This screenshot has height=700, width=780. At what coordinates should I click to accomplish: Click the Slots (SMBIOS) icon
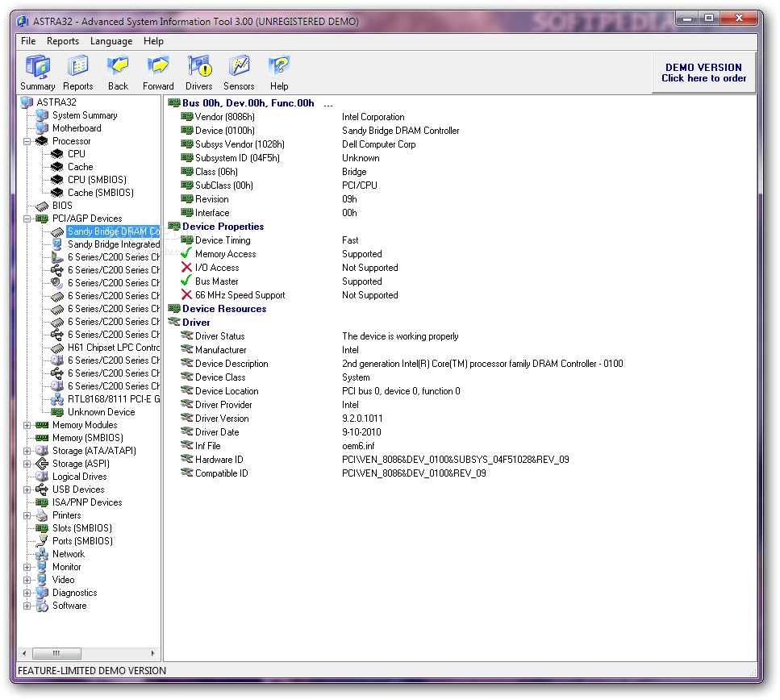click(42, 528)
